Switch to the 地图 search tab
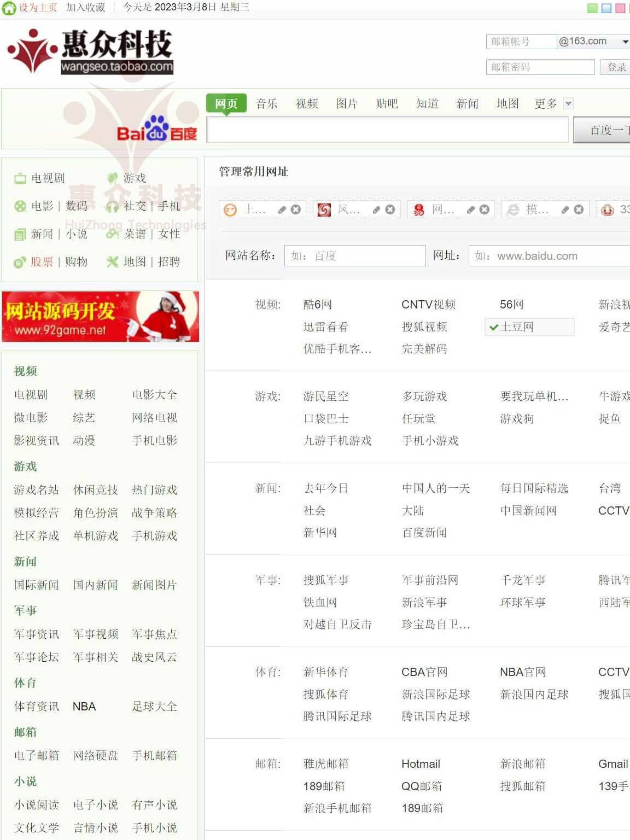The width and height of the screenshot is (630, 840). pos(507,104)
